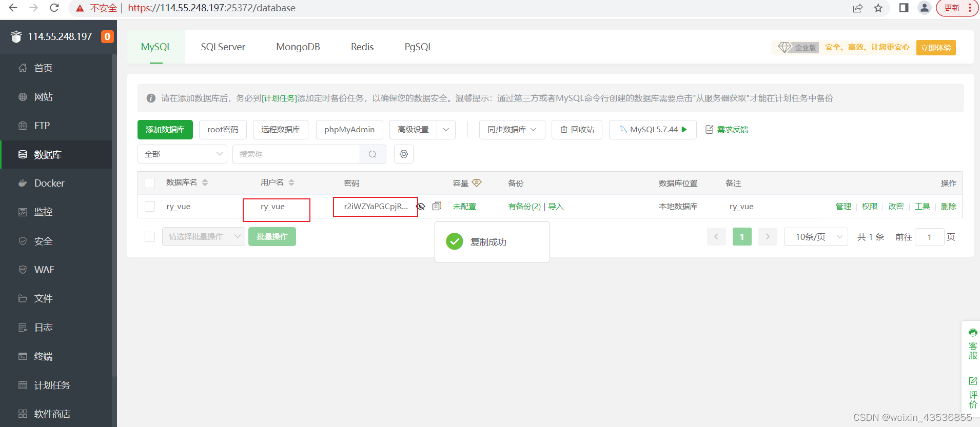Click the diamond icon next to 容量
Screen dimensions: 980x427
pyautogui.click(x=477, y=182)
